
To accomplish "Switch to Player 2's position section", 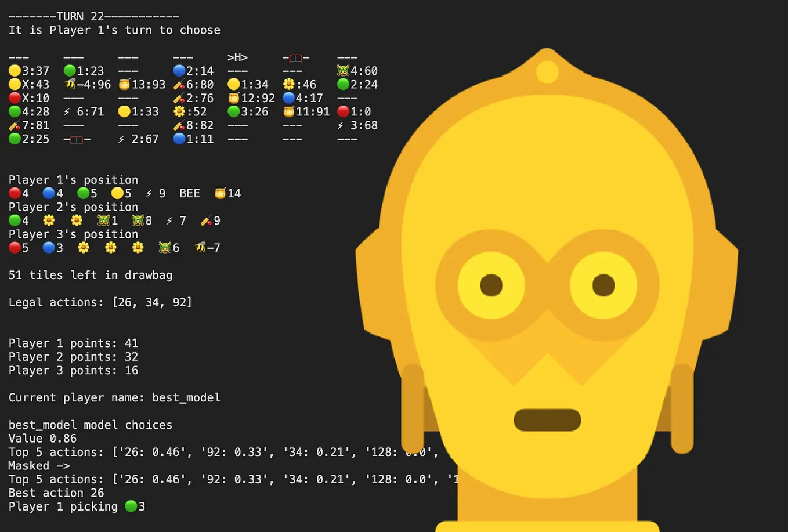I will pos(73,207).
